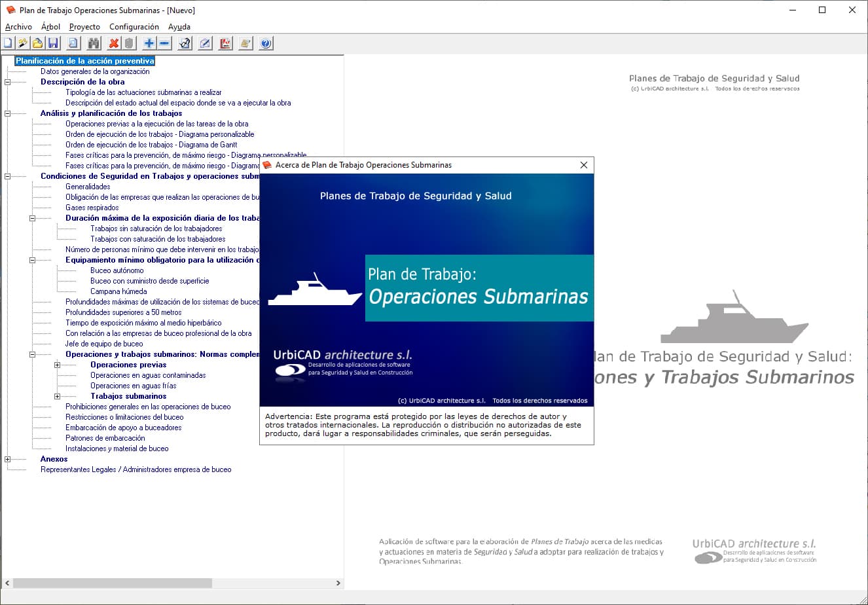Click the wizard wand new-project icon
Viewport: 868px width, 605px height.
coord(23,44)
